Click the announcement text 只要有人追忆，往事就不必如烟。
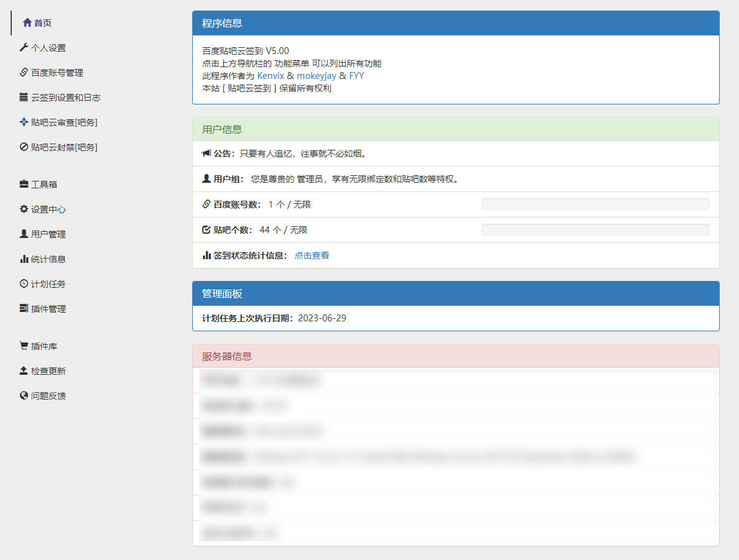Viewport: 739px width, 560px height. point(303,154)
